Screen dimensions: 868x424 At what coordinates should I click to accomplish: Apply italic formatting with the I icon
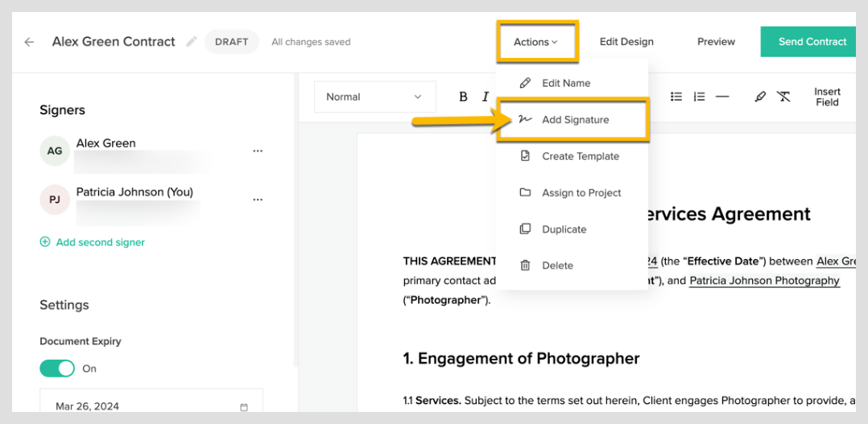486,97
